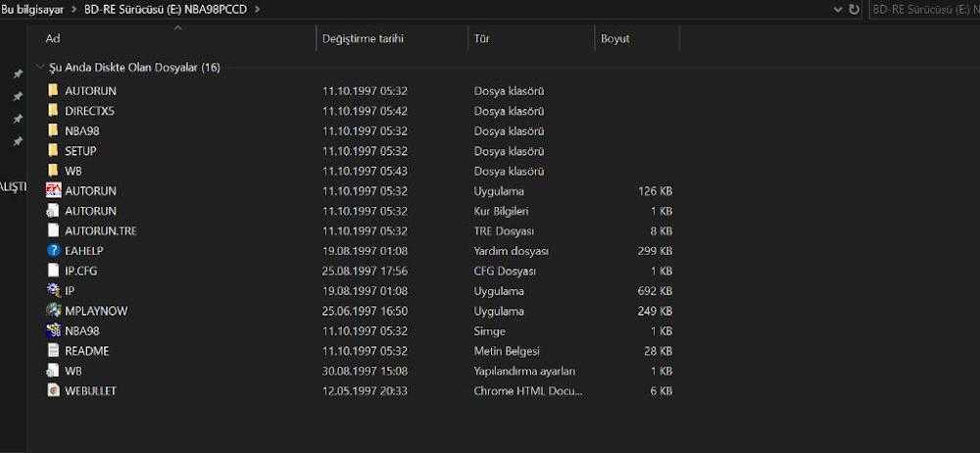This screenshot has height=453, width=980.
Task: Select the 6 KB size value
Action: [661, 391]
